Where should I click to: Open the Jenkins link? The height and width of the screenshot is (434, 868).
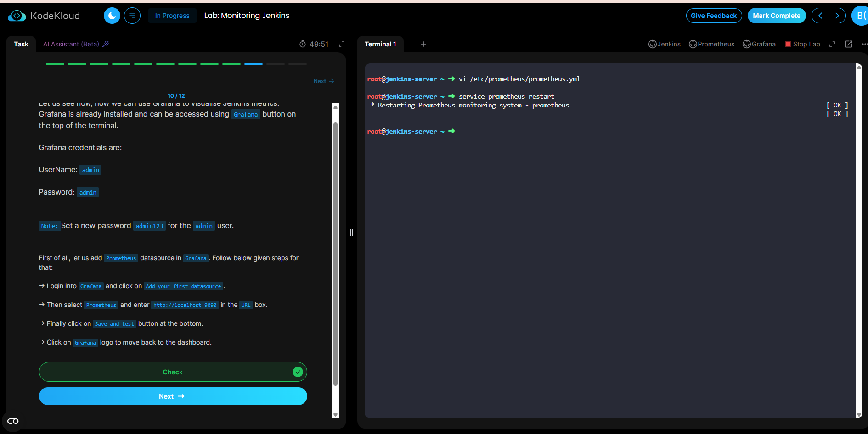click(x=665, y=44)
